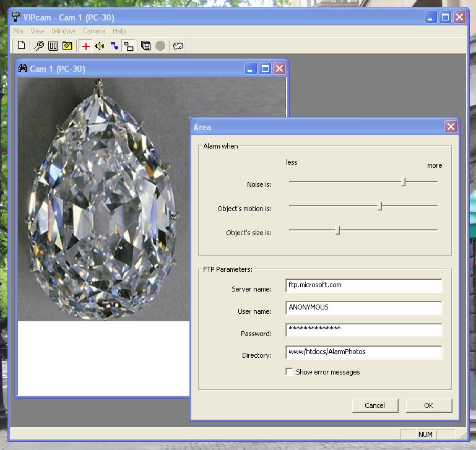Click the blue upload arrow icon

click(114, 46)
